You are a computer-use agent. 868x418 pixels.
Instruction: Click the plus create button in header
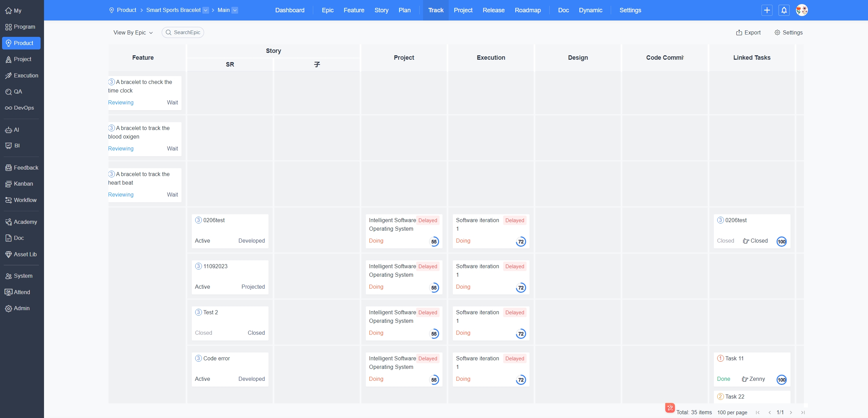[767, 10]
